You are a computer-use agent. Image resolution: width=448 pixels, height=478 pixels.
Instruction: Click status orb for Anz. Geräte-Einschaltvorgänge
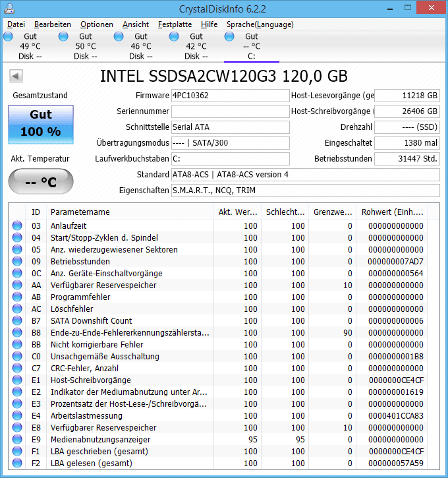(17, 273)
